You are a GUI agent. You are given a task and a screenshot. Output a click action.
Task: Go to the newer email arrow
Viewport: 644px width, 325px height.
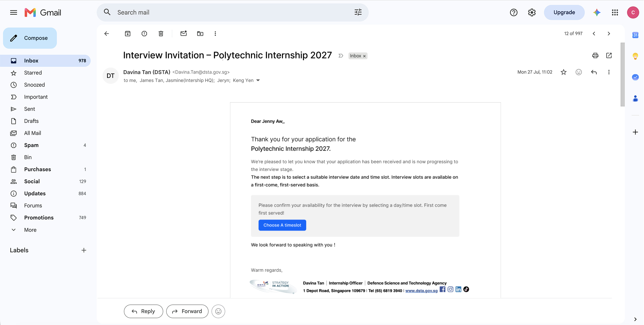coord(594,34)
